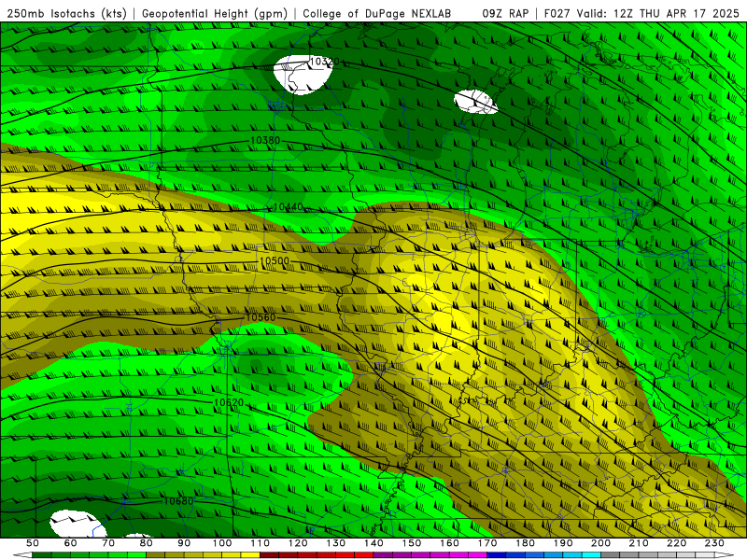Click the 50 value on the color scale

pyautogui.click(x=33, y=543)
